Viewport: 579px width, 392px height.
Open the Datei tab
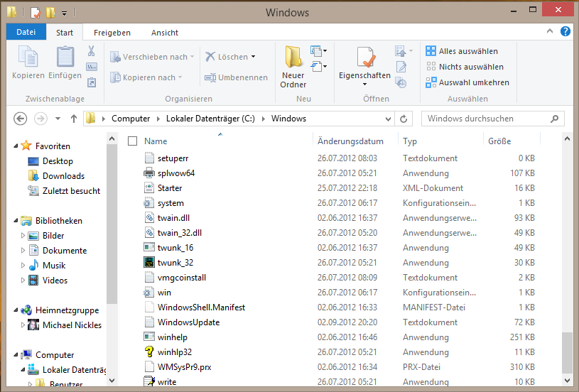(26, 32)
